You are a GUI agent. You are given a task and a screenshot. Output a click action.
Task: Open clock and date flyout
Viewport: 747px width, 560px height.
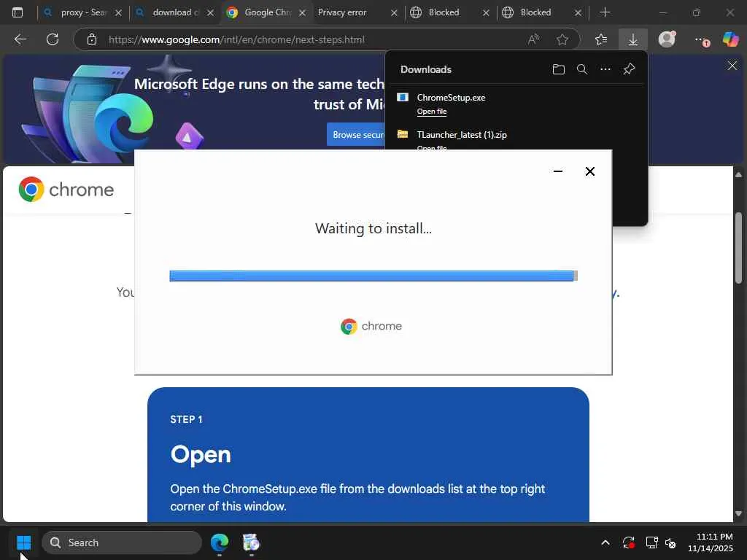tap(711, 542)
